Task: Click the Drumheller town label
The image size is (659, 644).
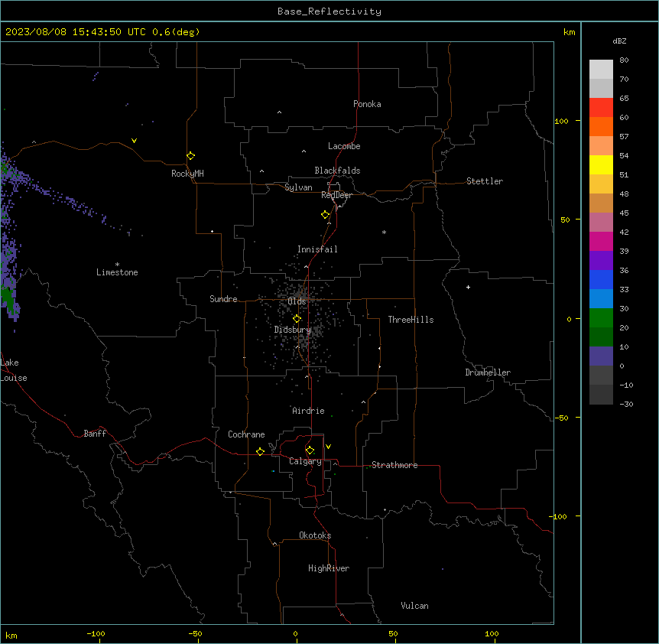Action: pos(488,372)
